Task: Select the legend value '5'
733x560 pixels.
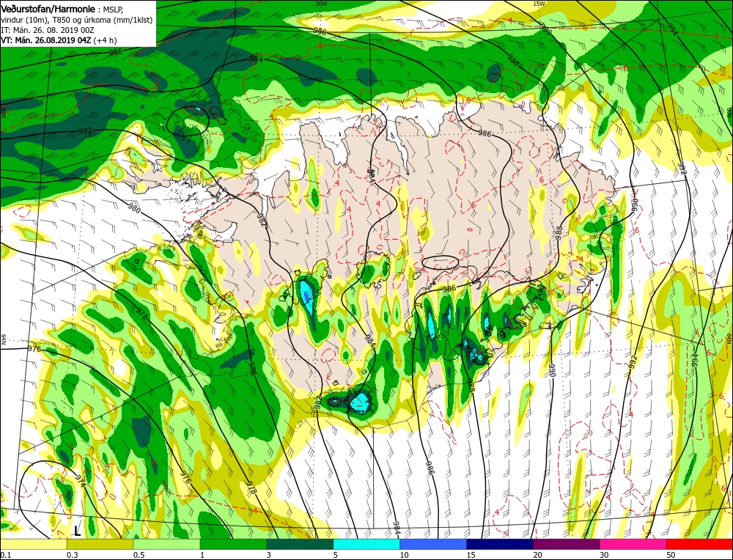Action: pos(336,554)
